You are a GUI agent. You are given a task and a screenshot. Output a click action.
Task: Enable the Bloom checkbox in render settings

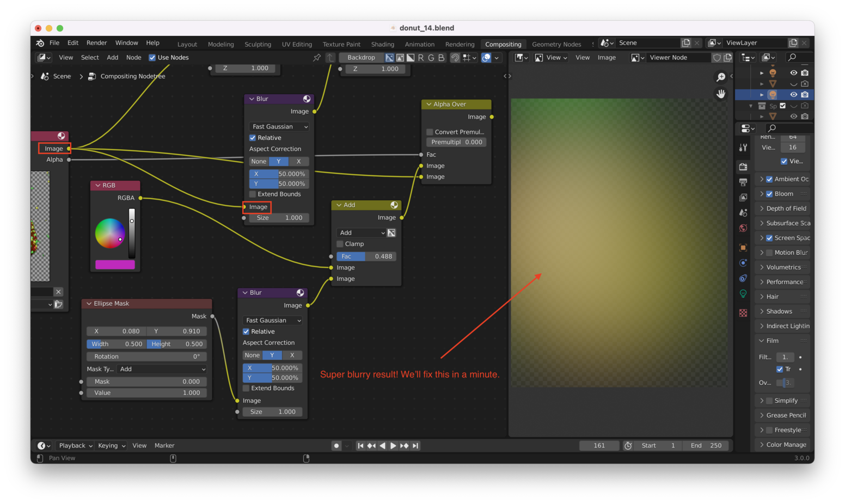(x=769, y=194)
